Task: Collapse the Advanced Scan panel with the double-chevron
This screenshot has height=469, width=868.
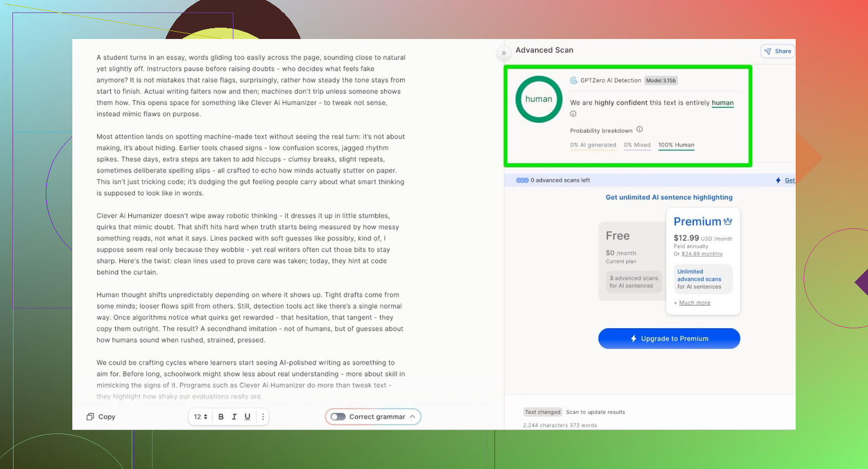Action: (504, 53)
